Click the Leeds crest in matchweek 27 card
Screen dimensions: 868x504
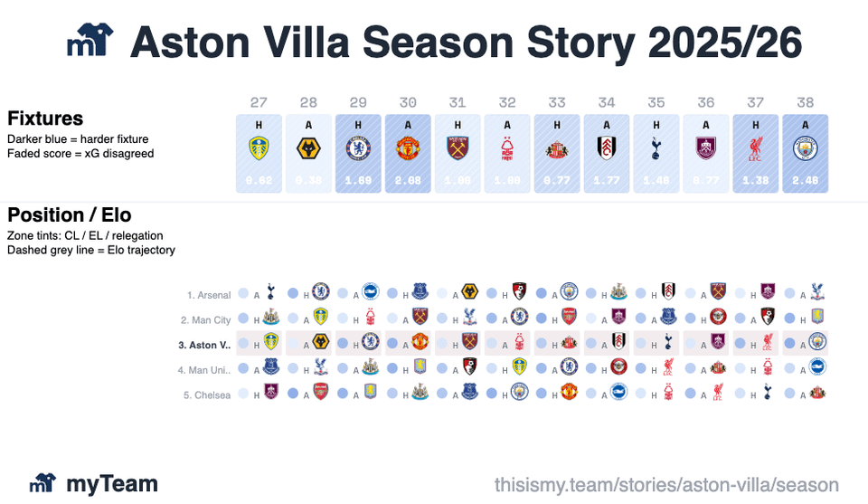259,149
